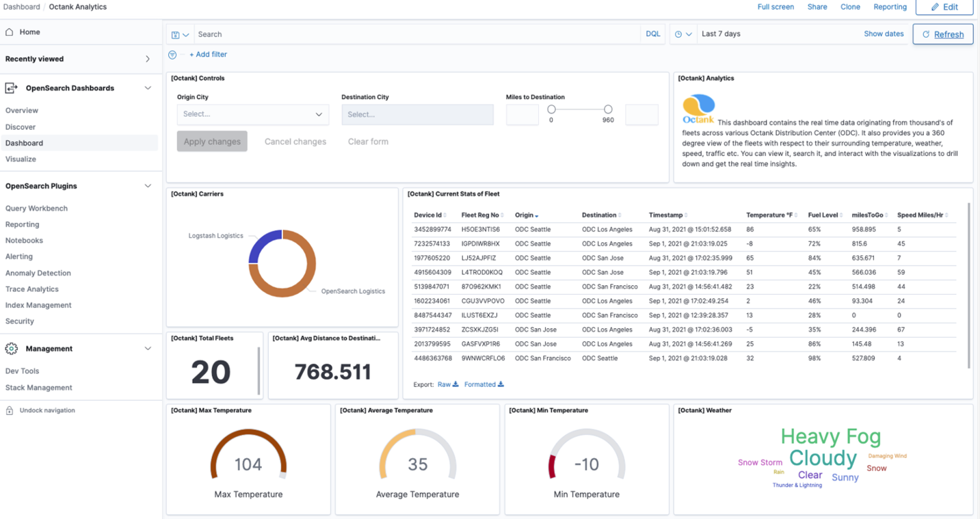The width and height of the screenshot is (980, 519).
Task: Collapse the OpenSearch Dashboards section chevron
Action: tap(148, 88)
